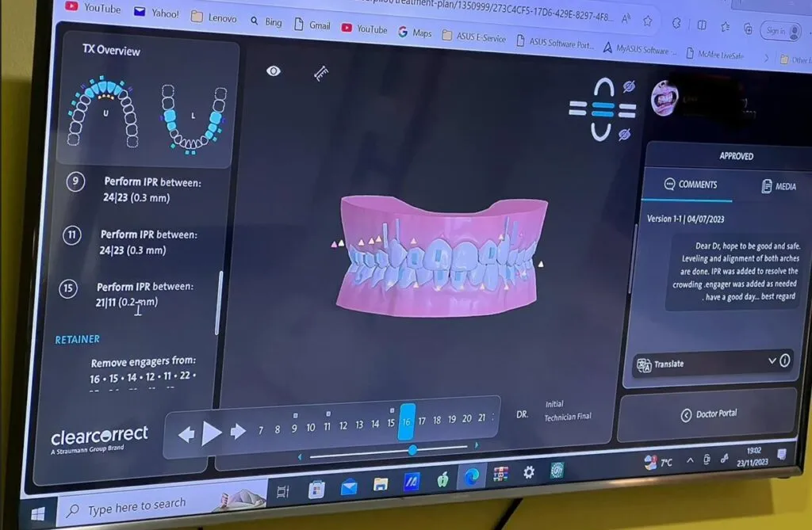Step forward with the right arrow playback button
The image size is (812, 530).
pyautogui.click(x=238, y=431)
